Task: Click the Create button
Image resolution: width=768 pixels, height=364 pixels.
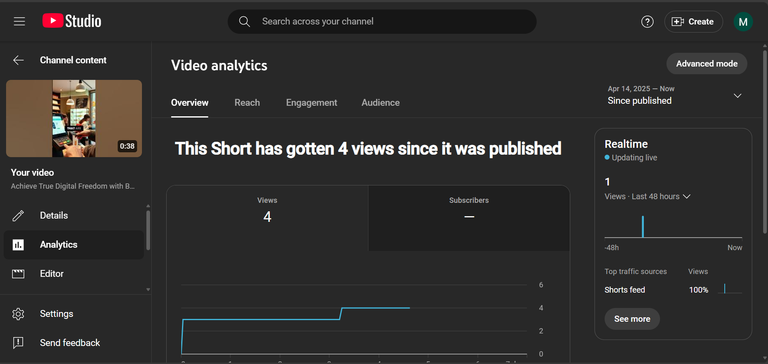Action: 693,22
